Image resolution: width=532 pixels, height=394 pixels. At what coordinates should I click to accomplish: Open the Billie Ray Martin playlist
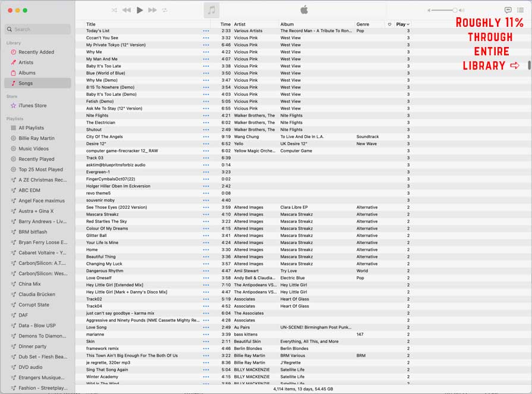[36, 138]
